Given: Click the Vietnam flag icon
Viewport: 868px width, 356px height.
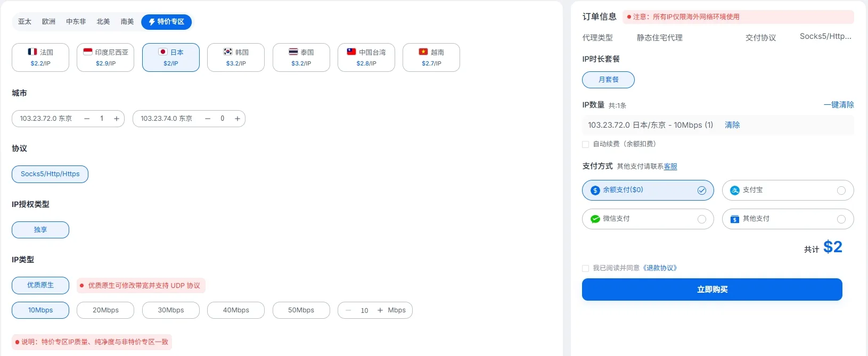Looking at the screenshot, I should 423,52.
